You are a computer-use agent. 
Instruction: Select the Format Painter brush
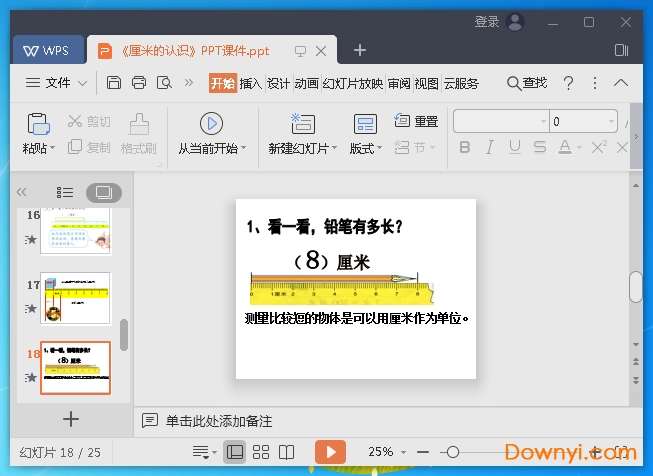[x=139, y=124]
